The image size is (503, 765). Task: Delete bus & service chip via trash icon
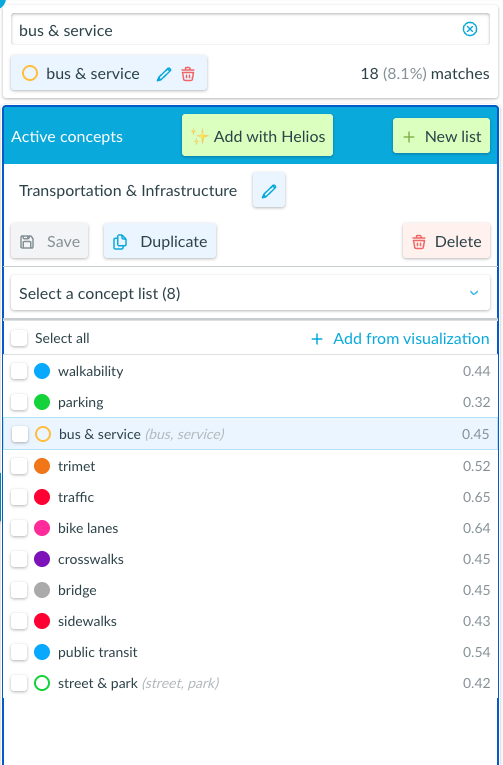tap(188, 74)
